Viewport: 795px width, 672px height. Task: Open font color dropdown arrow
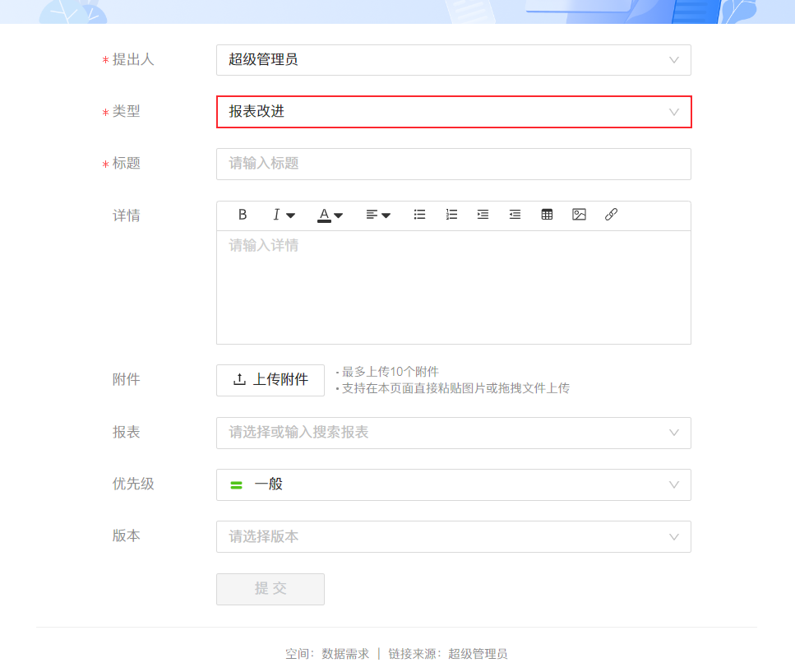pos(339,216)
